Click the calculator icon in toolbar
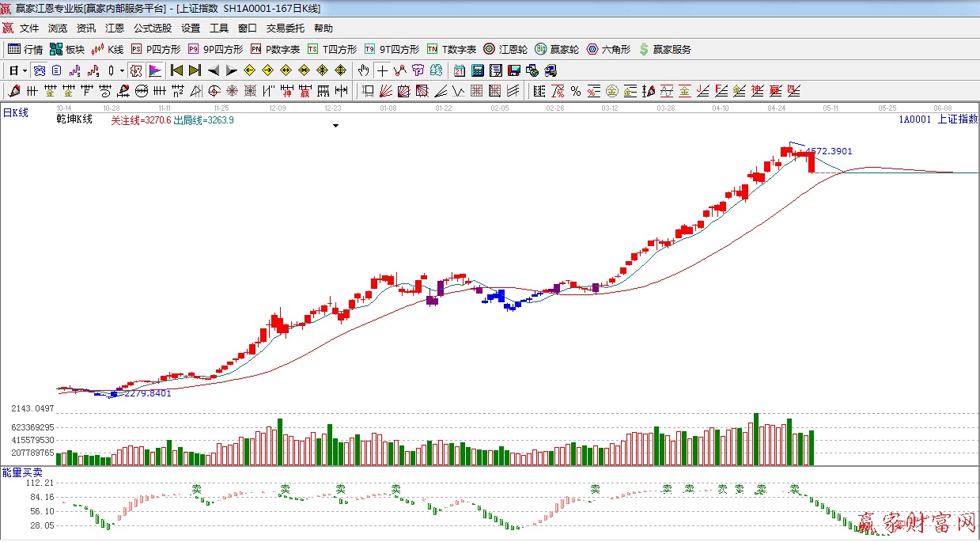The width and height of the screenshot is (980, 542). (x=478, y=70)
